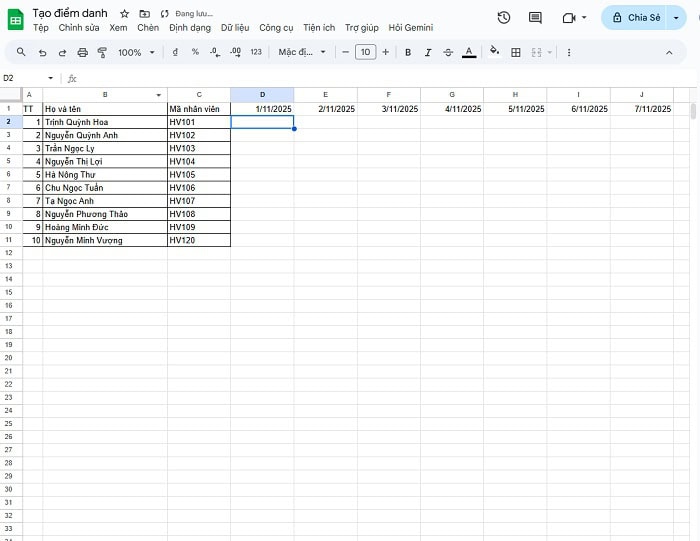Open the Tệp menu

[41, 28]
